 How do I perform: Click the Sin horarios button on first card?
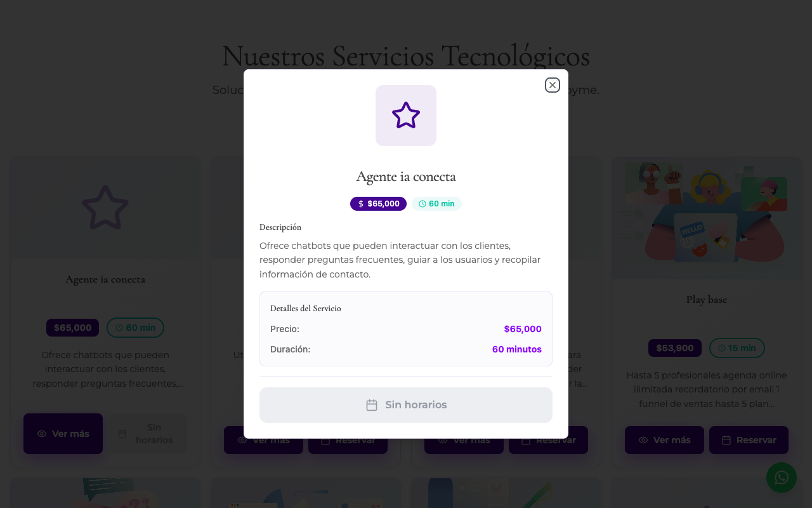tap(147, 434)
